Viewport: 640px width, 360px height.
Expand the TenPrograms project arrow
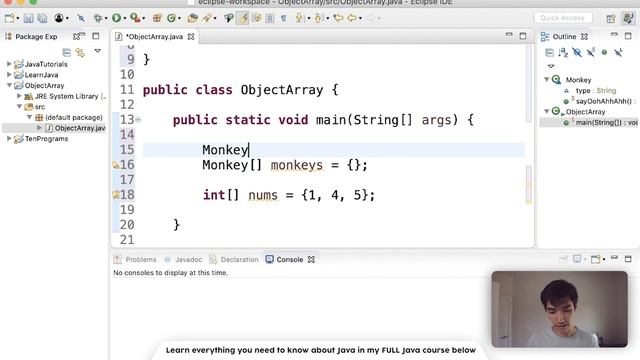(x=9, y=139)
